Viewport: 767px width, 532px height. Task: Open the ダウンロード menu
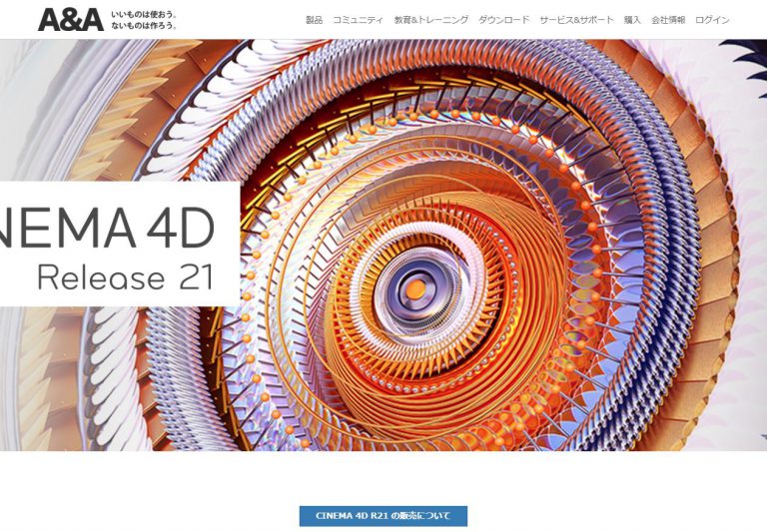[x=503, y=20]
